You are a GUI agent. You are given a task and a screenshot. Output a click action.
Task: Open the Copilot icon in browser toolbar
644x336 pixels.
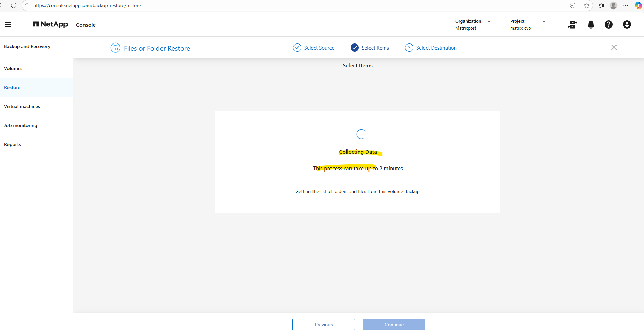(x=638, y=5)
